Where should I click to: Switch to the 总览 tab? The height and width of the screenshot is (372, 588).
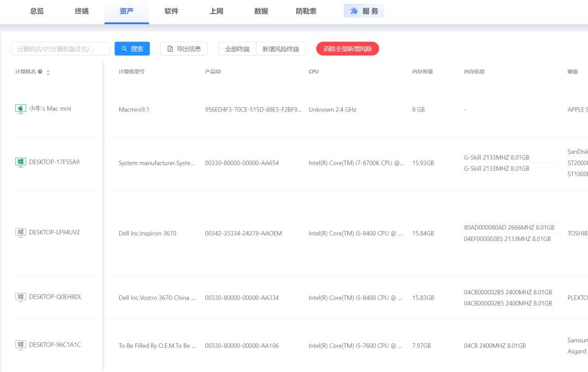[x=37, y=11]
